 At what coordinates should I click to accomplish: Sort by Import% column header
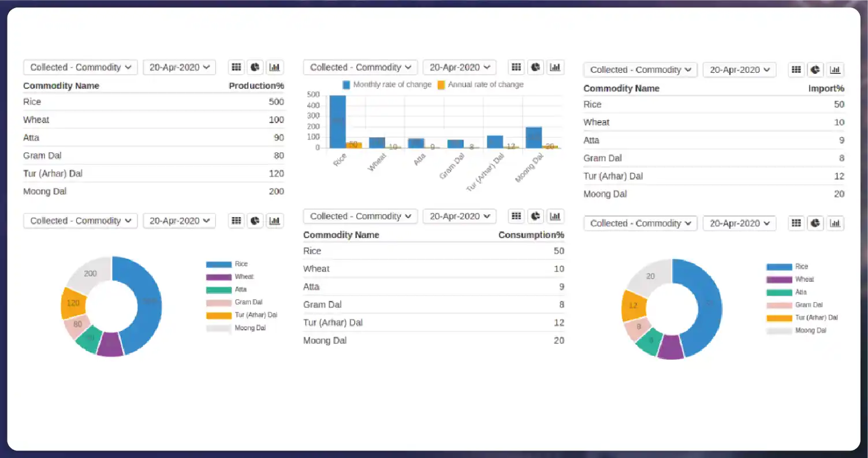tap(826, 88)
